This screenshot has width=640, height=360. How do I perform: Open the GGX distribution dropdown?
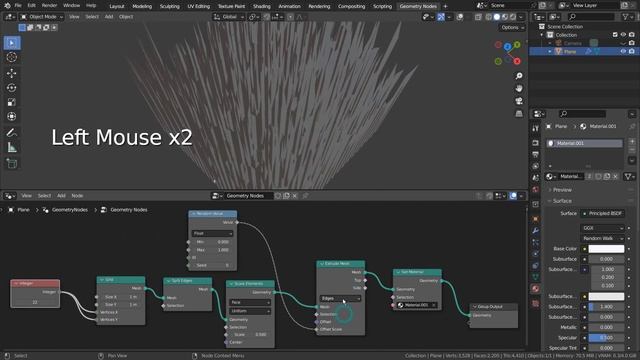[x=602, y=228]
